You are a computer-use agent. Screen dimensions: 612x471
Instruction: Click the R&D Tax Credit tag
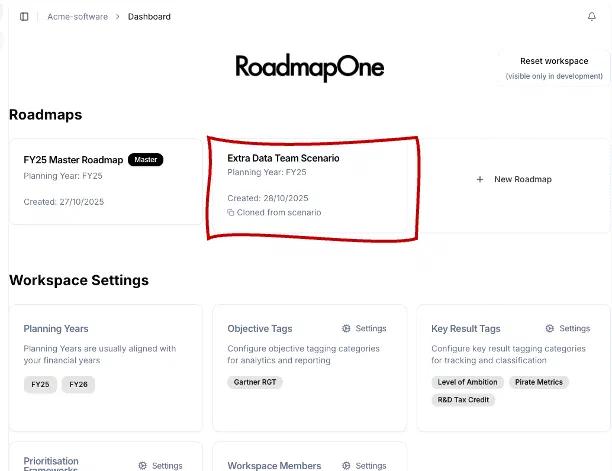[x=463, y=400]
